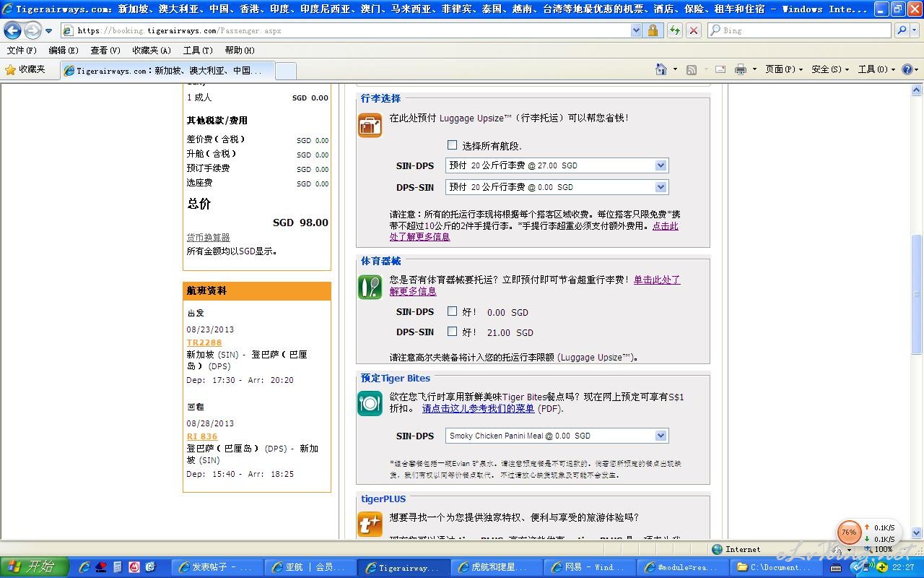924x578 pixels.
Task: Switch to 亚航 | 会员 taskbar window
Action: (x=310, y=567)
